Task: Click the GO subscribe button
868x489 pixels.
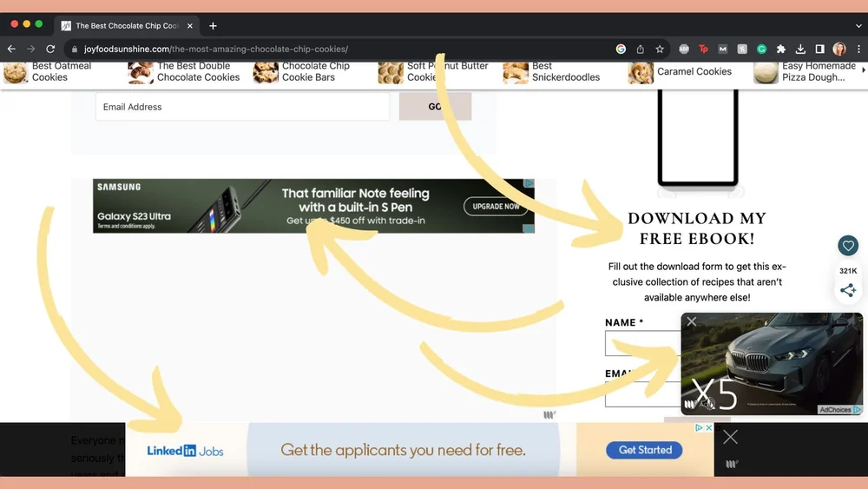Action: click(435, 106)
